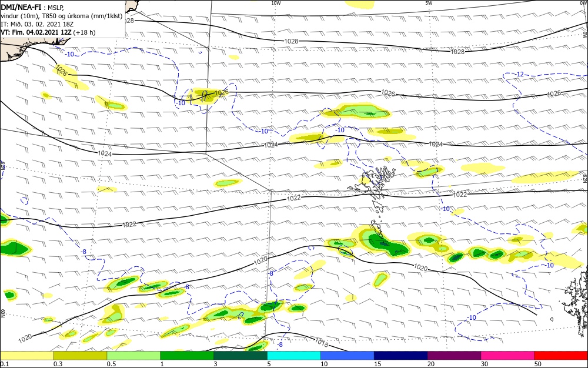The image size is (588, 368).
Task: Click the legend scale value '15'
Action: coord(377,364)
